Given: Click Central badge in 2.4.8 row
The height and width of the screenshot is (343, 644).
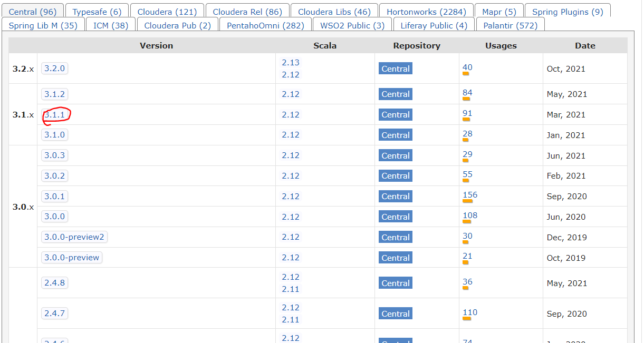Looking at the screenshot, I should tap(396, 283).
